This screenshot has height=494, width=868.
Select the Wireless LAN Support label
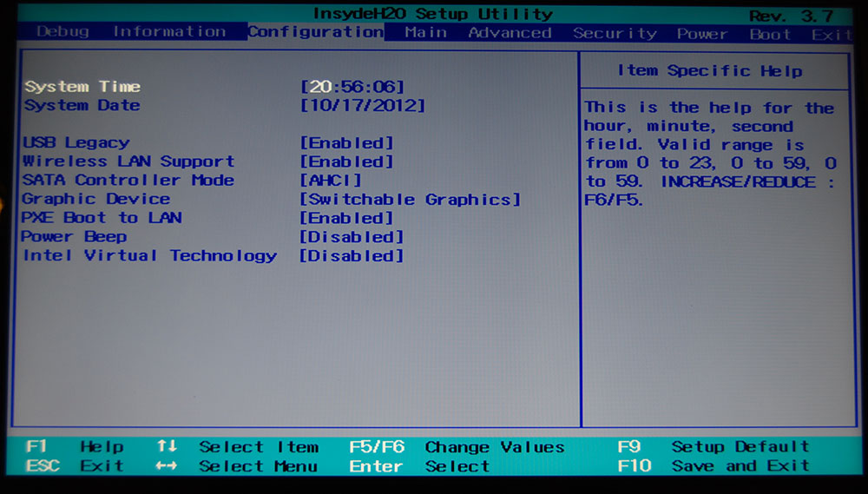[129, 161]
